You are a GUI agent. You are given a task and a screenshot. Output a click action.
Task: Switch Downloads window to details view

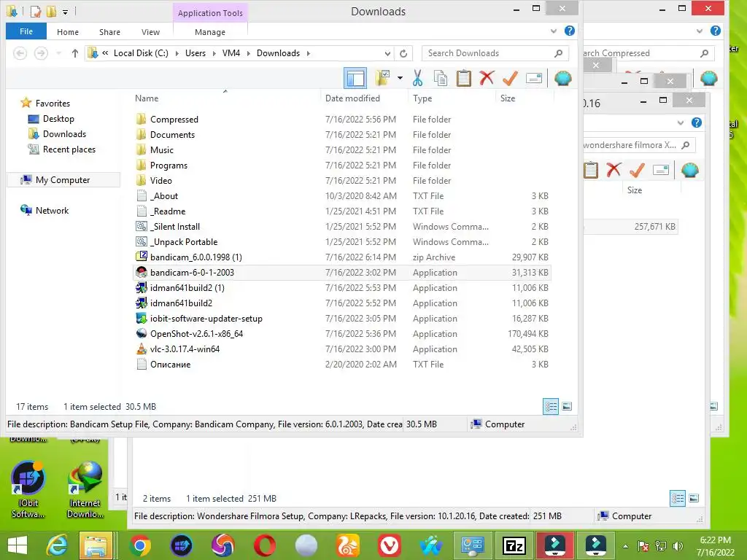click(x=551, y=406)
